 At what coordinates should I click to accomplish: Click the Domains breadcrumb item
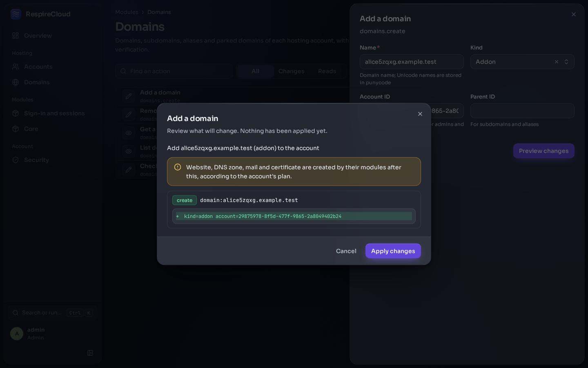[x=159, y=12]
